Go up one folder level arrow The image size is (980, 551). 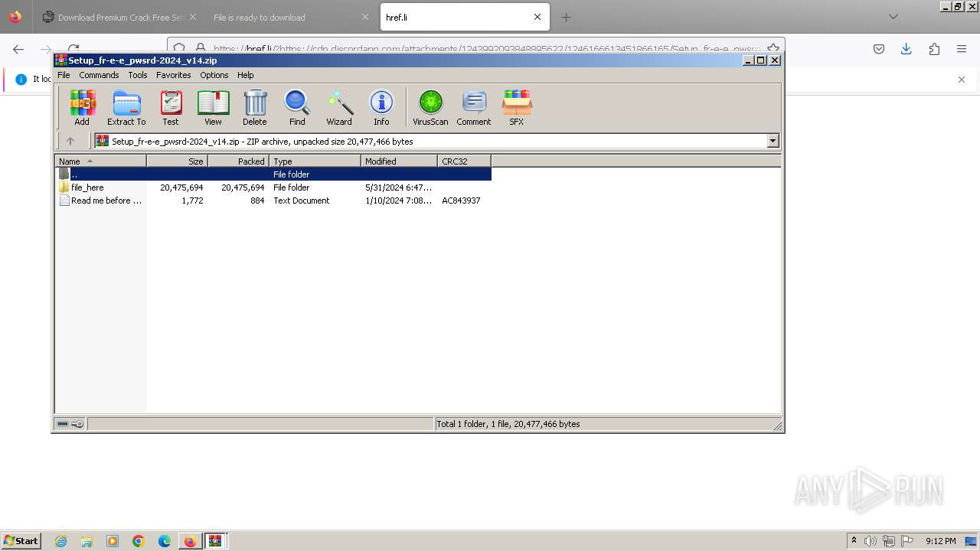pyautogui.click(x=70, y=141)
